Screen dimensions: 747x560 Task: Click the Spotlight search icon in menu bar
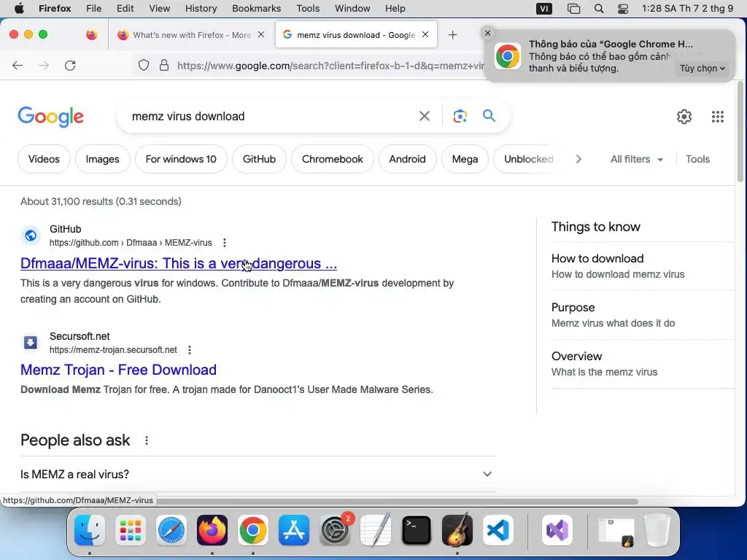(599, 9)
